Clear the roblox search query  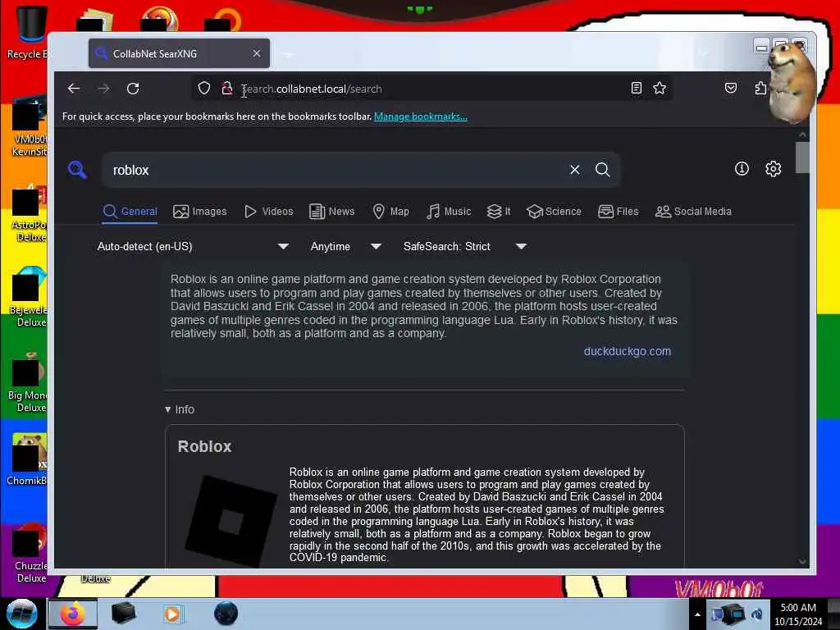tap(575, 170)
